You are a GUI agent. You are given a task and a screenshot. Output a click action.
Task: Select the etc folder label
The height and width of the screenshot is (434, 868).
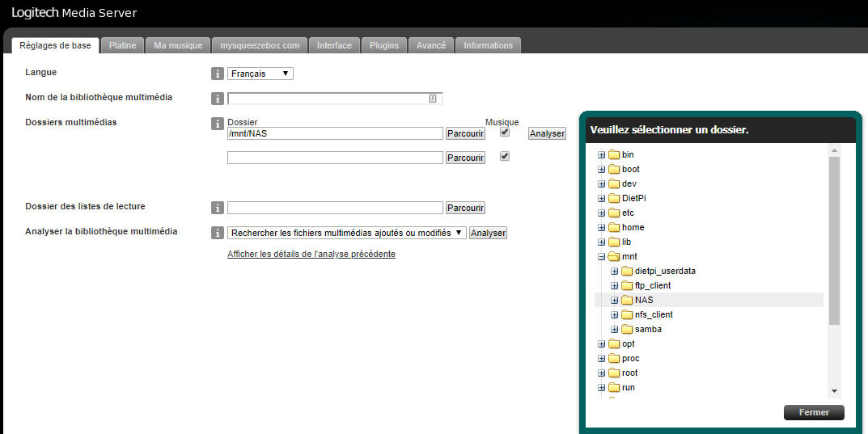[x=628, y=213]
